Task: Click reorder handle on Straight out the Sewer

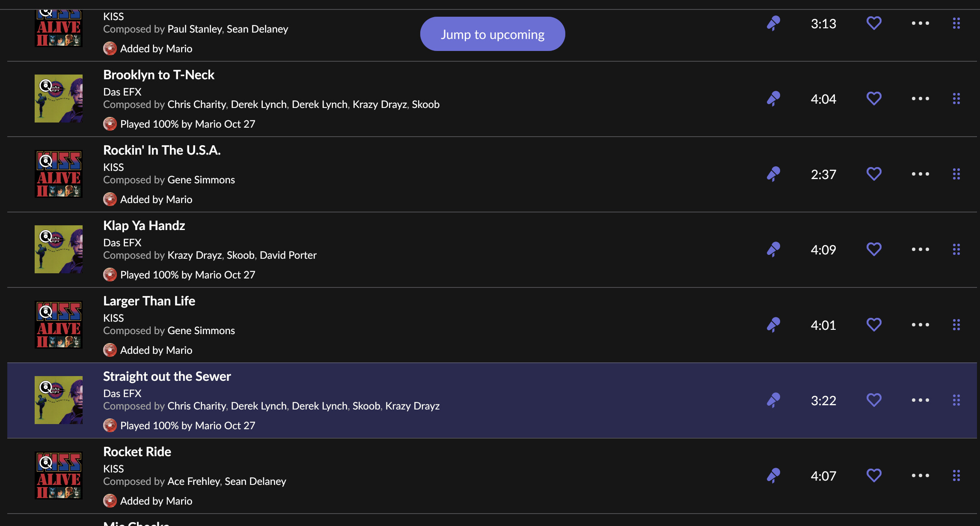Action: [x=956, y=400]
